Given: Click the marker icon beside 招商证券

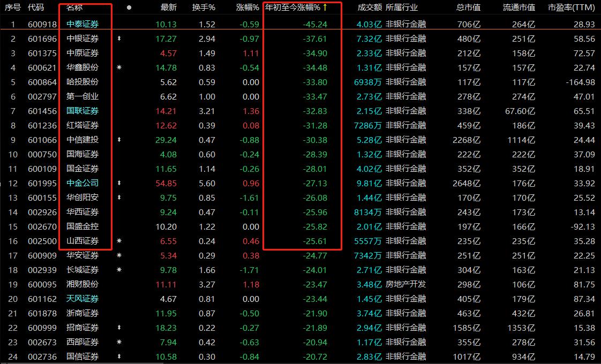Looking at the screenshot, I should (119, 328).
